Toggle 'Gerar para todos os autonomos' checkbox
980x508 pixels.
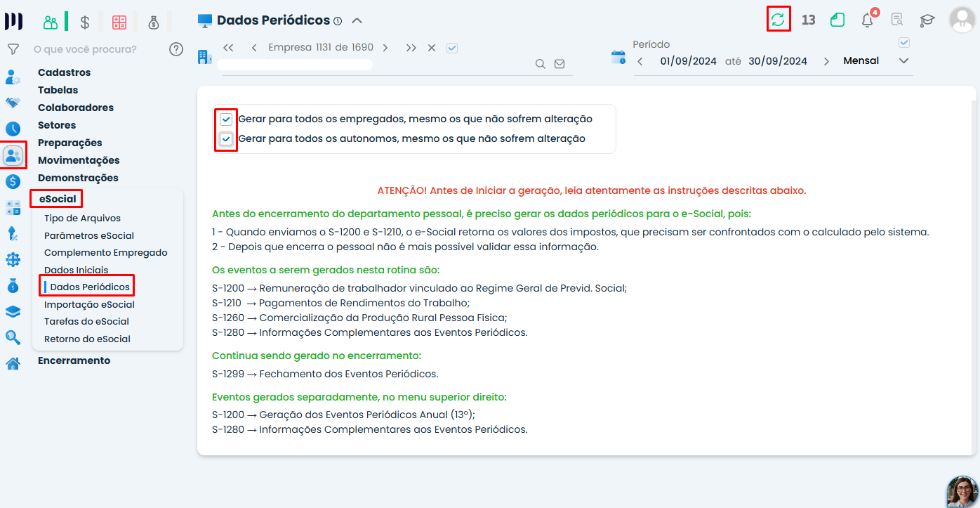(226, 139)
